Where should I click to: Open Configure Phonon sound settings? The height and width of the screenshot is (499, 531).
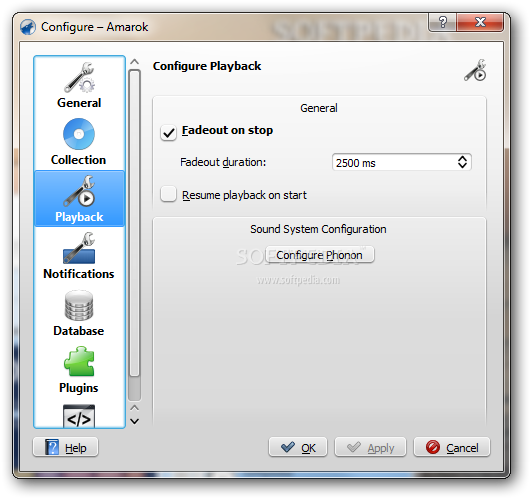click(x=319, y=255)
